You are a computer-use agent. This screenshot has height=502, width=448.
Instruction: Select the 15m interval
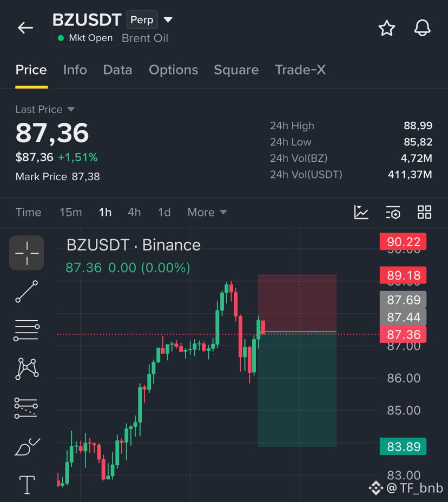[x=71, y=212]
